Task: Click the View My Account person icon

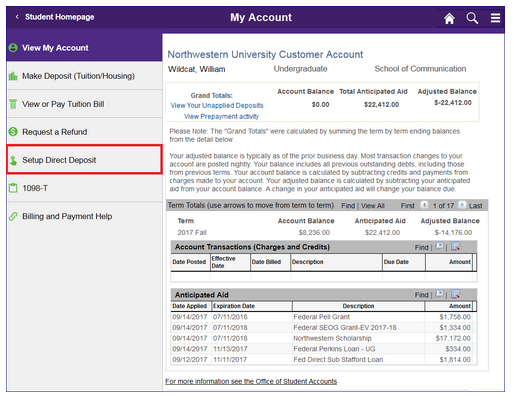Action: tap(13, 48)
